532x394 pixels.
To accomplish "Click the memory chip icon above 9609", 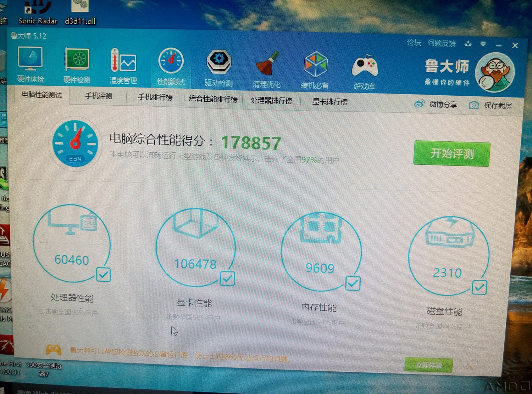I will tap(321, 228).
